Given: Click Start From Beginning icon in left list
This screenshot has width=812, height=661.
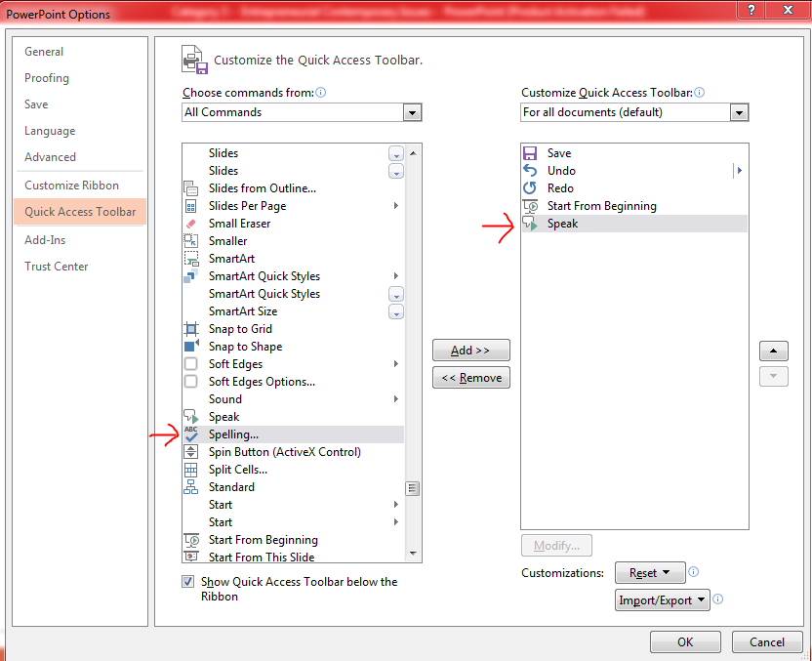Looking at the screenshot, I should pyautogui.click(x=191, y=540).
